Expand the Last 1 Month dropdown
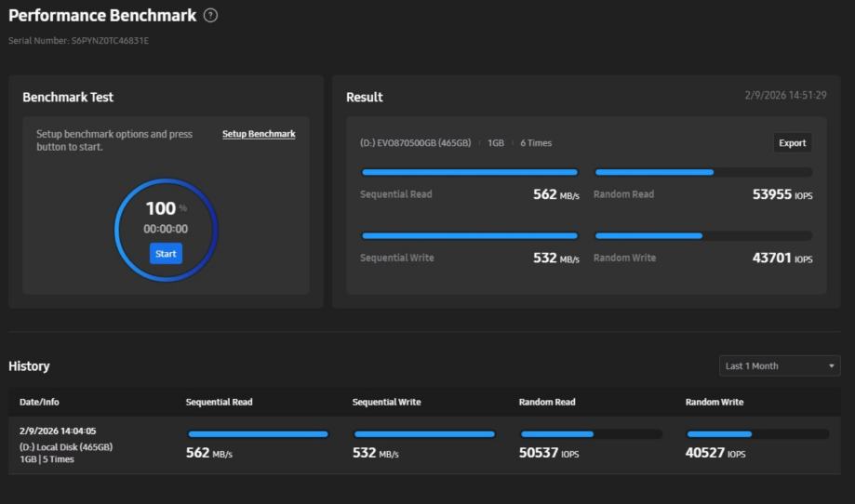This screenshot has height=504, width=855. tap(780, 366)
